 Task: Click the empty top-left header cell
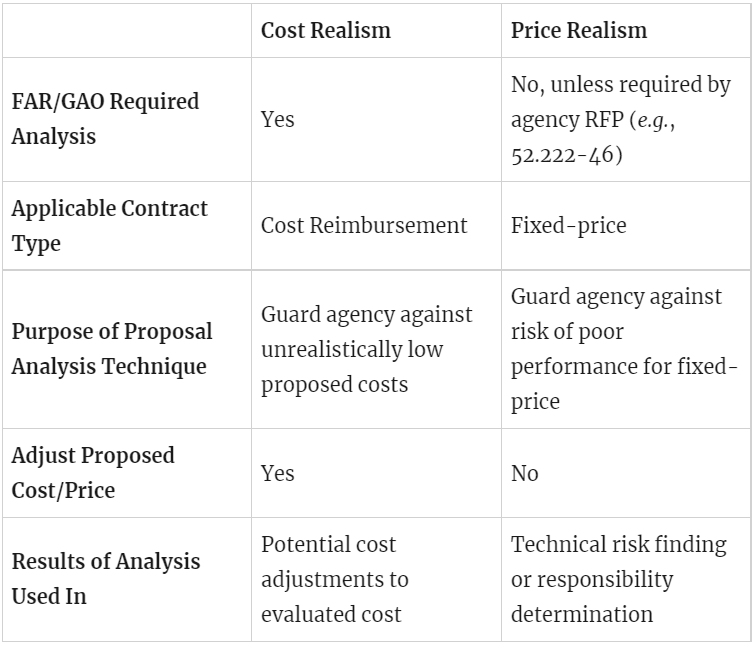click(126, 30)
